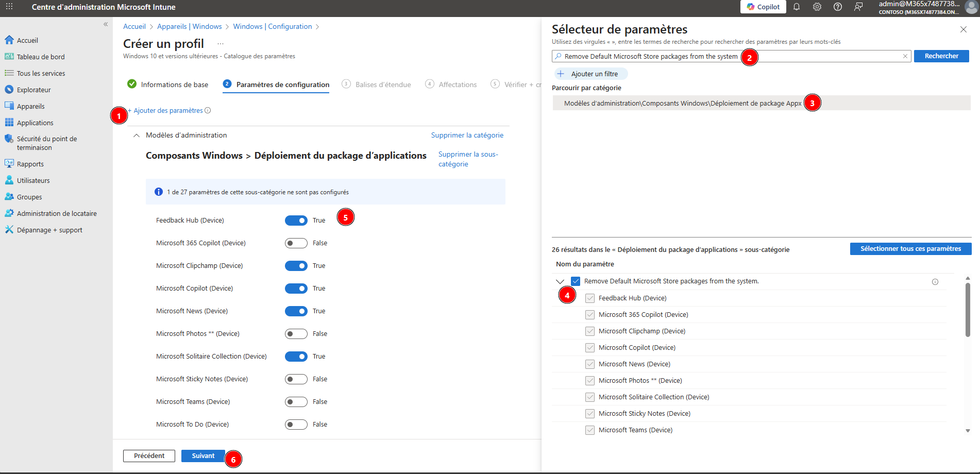The width and height of the screenshot is (980, 474).
Task: Toggle Microsoft Clipchamp (Device) switch
Action: click(296, 266)
